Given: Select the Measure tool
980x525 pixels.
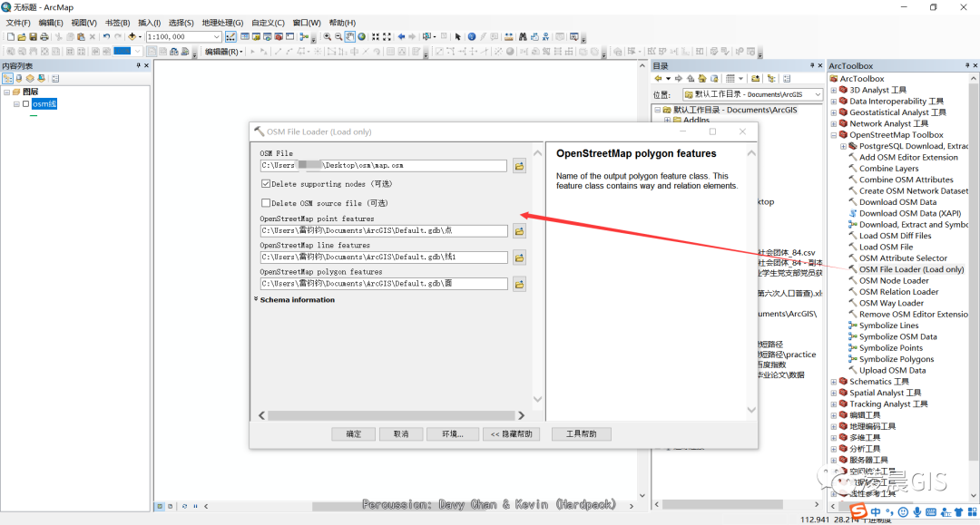Looking at the screenshot, I should 509,37.
